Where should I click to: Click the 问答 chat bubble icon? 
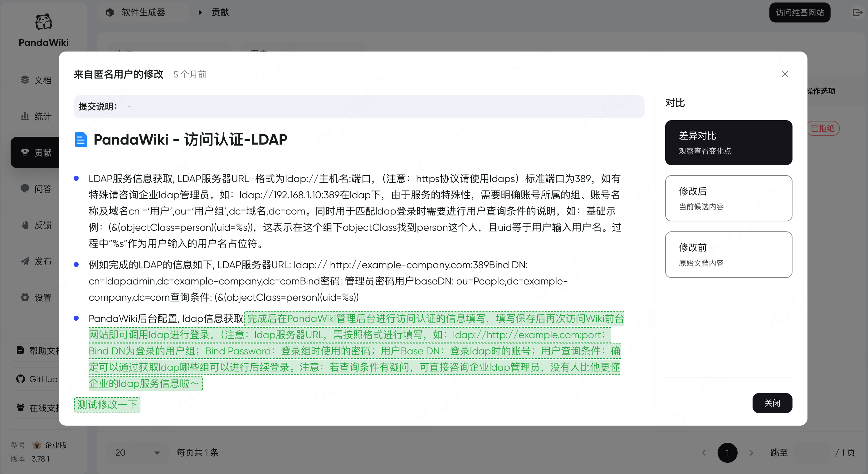[25, 188]
